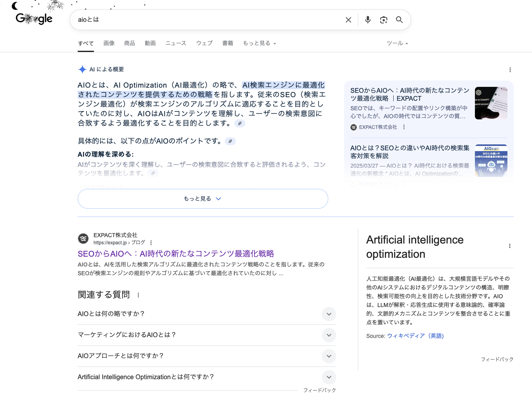Open AIOとは？ blue robot thumbnail
532x399 pixels.
(491, 161)
